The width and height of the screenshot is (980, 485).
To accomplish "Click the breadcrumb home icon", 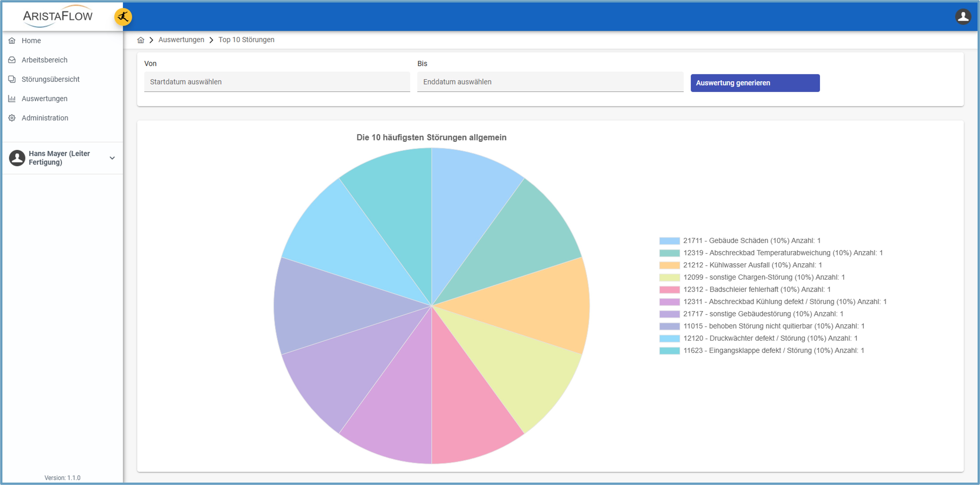I will point(141,40).
